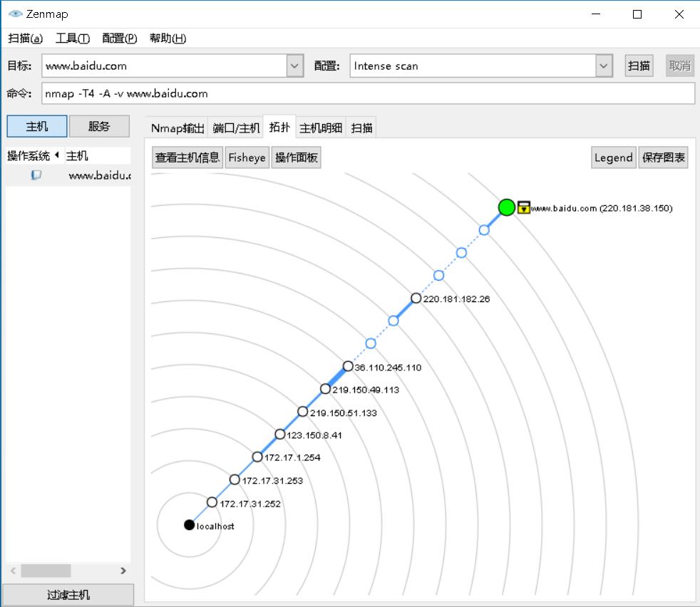Select the 172.17.1.254 hop node
This screenshot has height=607, width=700.
[257, 457]
